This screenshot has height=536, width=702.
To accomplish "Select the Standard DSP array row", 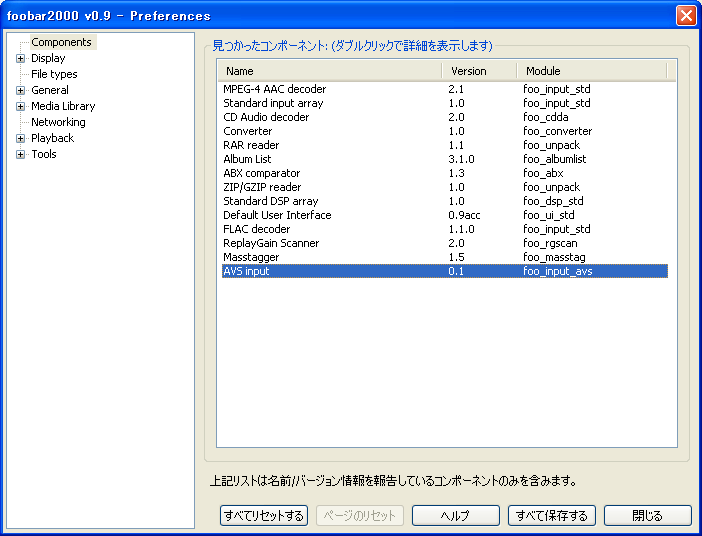I will coord(445,201).
